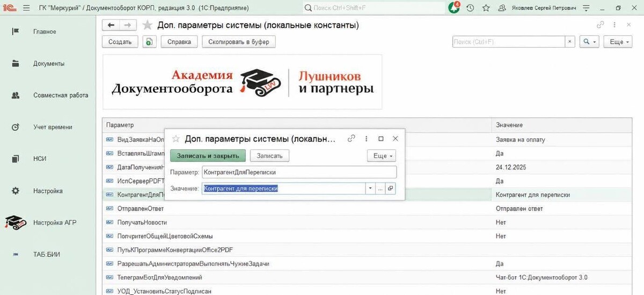Sort by the Параметр column header
This screenshot has width=644, height=295.
click(x=296, y=124)
